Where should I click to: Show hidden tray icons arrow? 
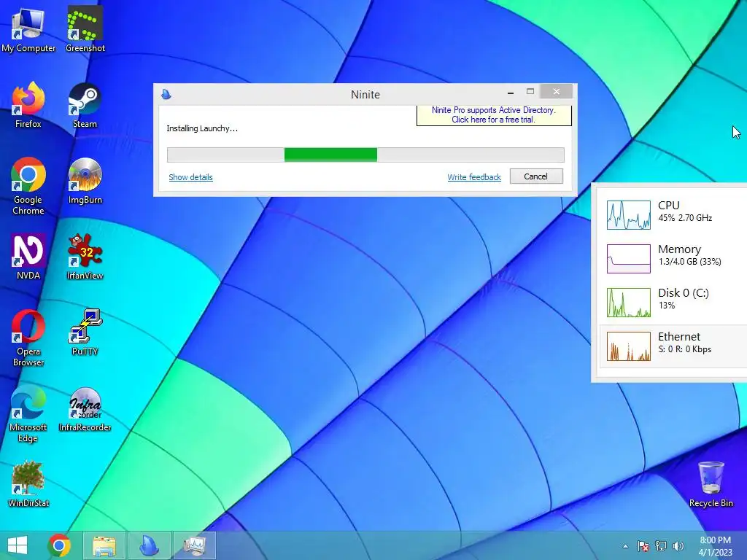625,546
